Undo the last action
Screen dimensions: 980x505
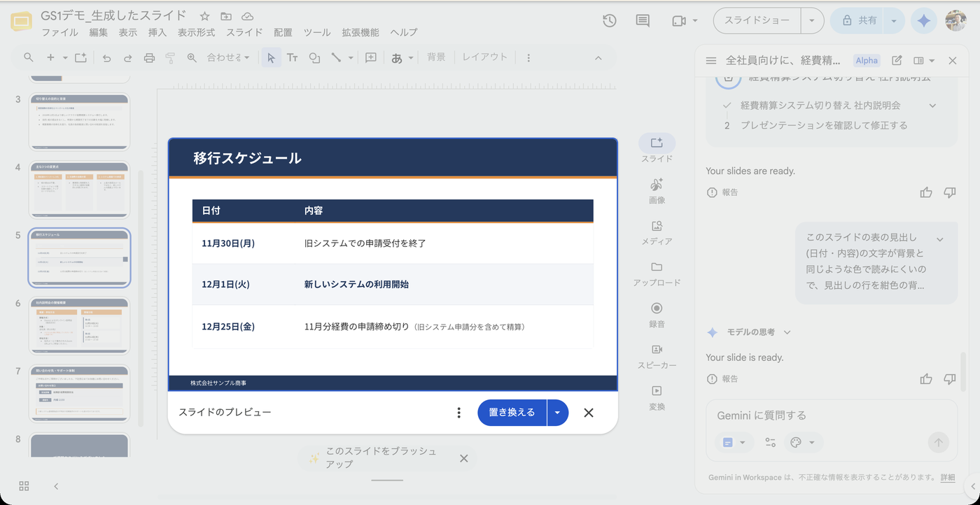106,58
